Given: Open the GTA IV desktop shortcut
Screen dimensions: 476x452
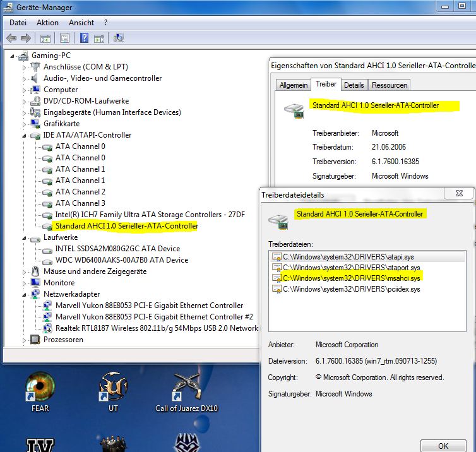Looking at the screenshot, I should pos(40,444).
